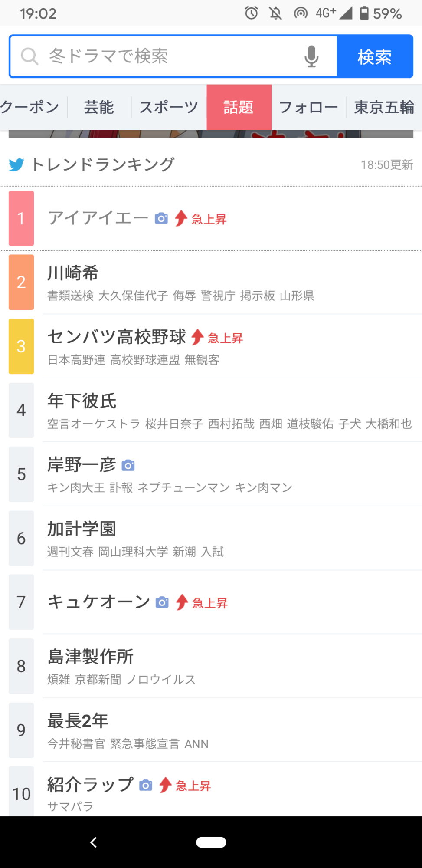Select the フォロー tab
The image size is (422, 868).
pos(308,107)
